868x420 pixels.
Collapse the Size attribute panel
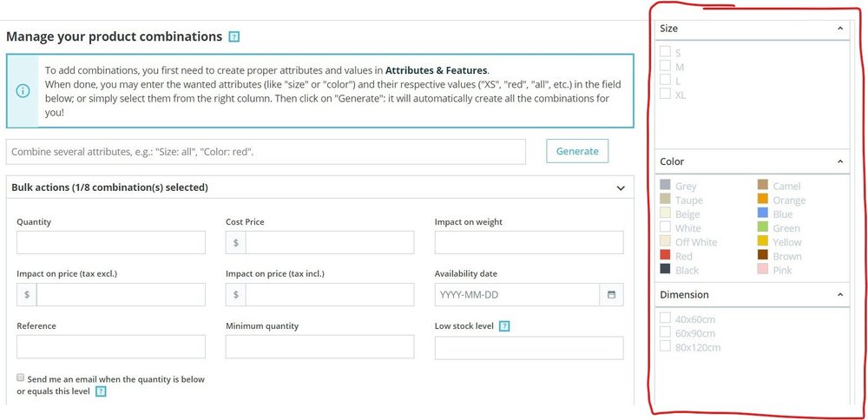click(840, 29)
